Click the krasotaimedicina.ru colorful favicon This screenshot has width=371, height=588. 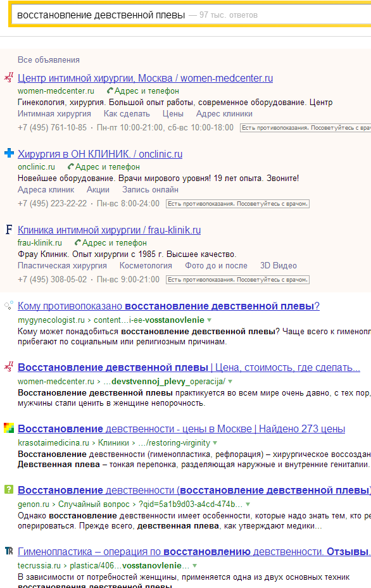(9, 428)
